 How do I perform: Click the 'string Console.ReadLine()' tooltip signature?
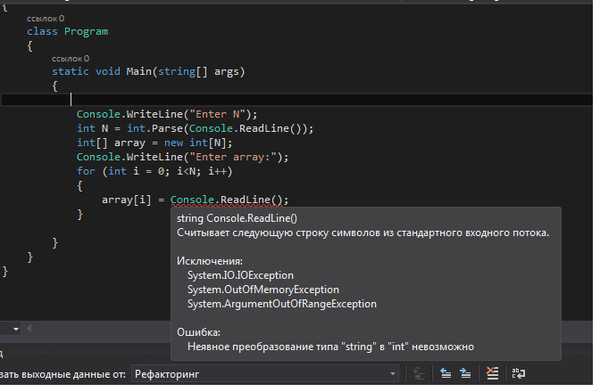(237, 219)
